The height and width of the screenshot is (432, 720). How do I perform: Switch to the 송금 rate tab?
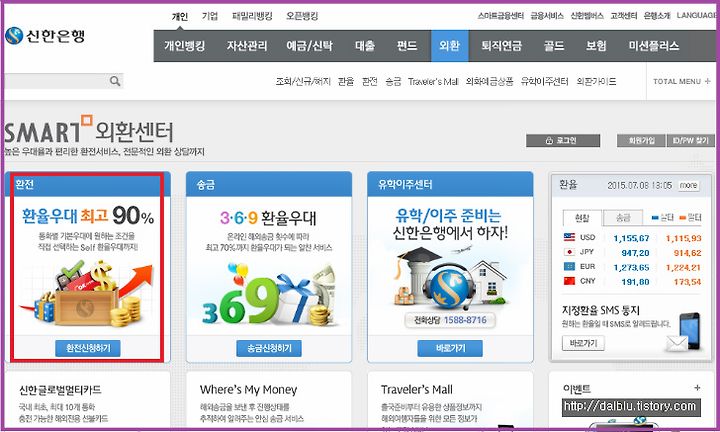coord(623,218)
